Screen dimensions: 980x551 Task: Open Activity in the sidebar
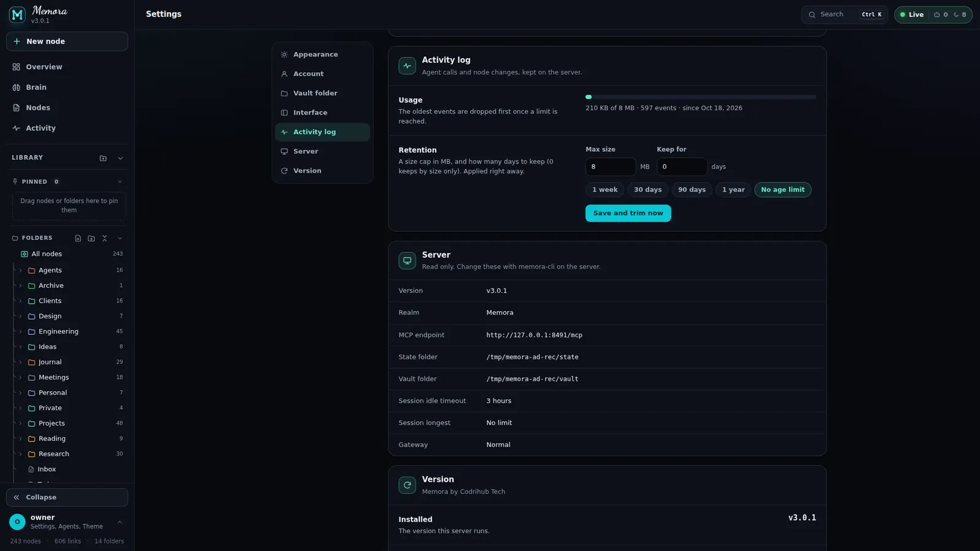point(67,128)
